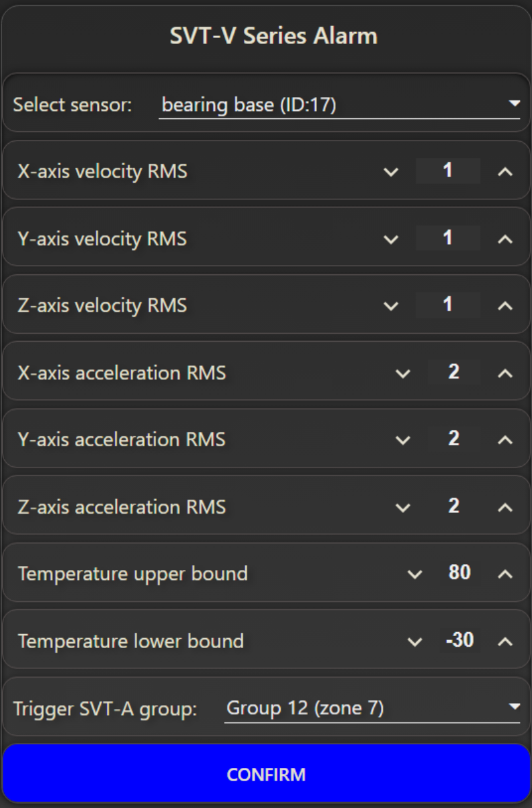The image size is (532, 808).
Task: Raise the temperature upper bound
Action: (505, 574)
